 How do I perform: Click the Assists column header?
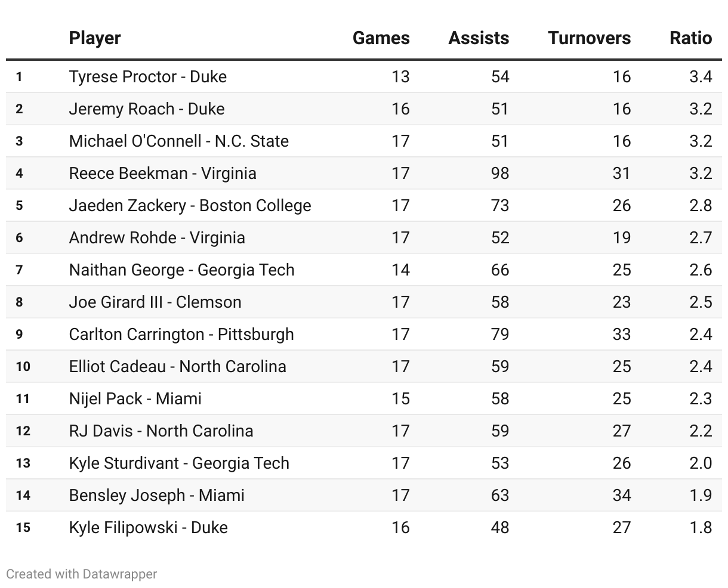pos(479,38)
